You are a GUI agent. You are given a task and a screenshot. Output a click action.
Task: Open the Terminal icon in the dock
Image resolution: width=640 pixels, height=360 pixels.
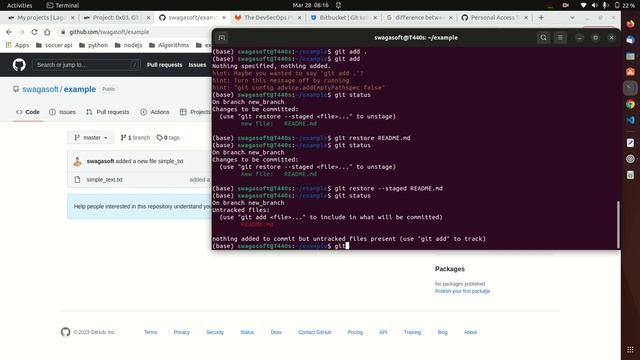click(x=630, y=88)
